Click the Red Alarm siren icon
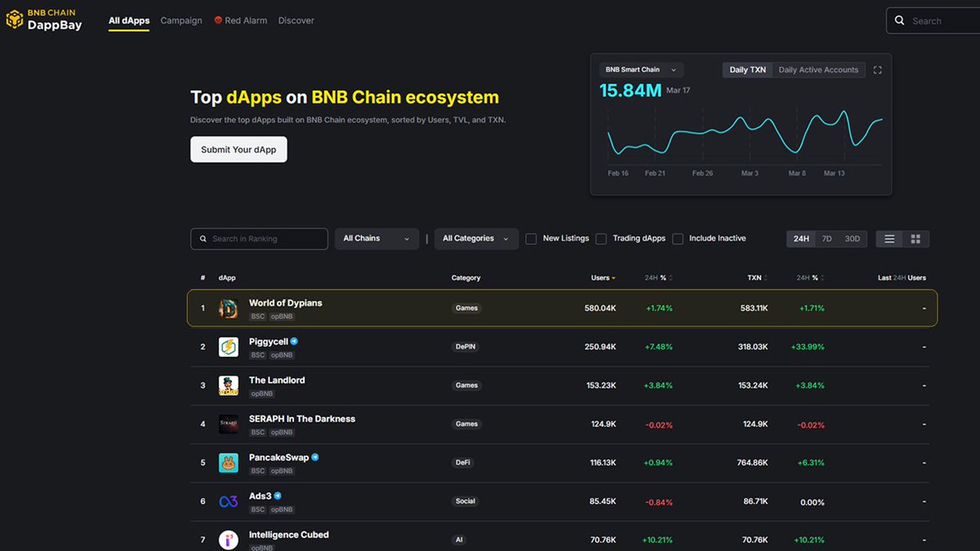This screenshot has width=980, height=551. coord(218,20)
